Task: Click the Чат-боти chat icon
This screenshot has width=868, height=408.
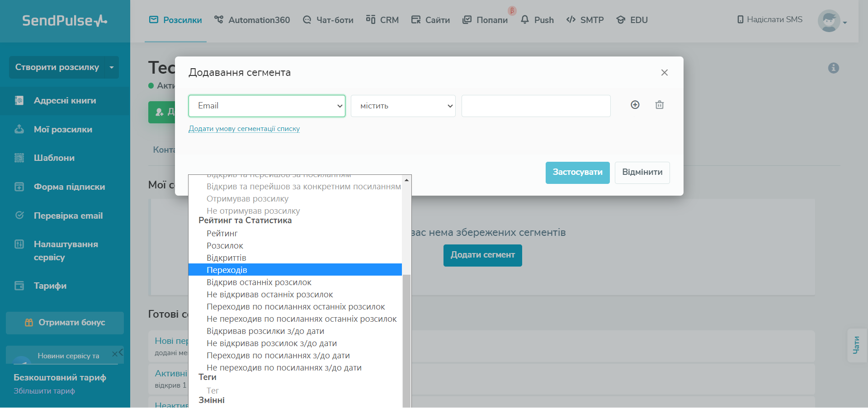Action: (307, 20)
